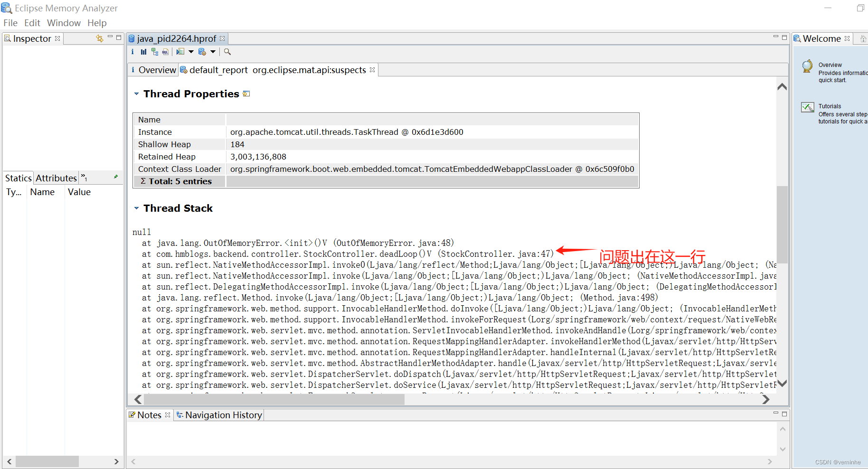Click the "Total: 5 entries" row

click(386, 181)
